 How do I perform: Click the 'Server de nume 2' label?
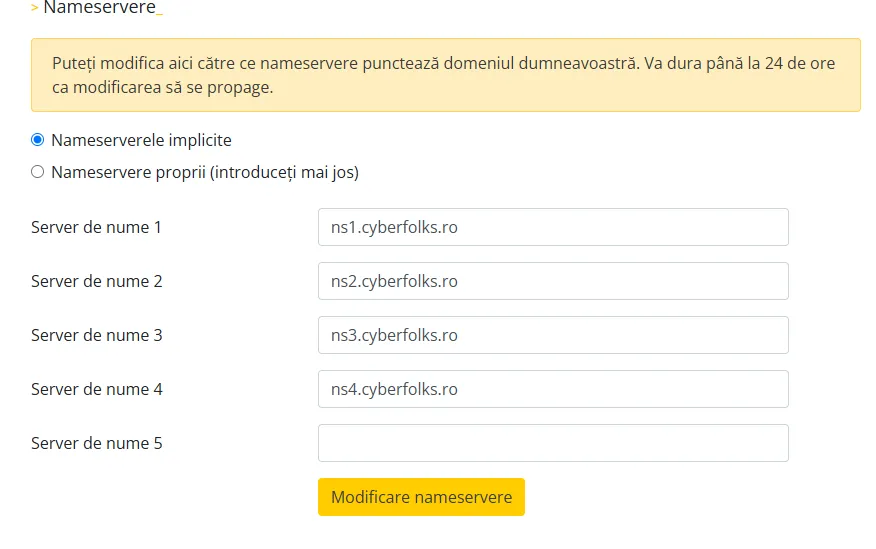pyautogui.click(x=97, y=281)
